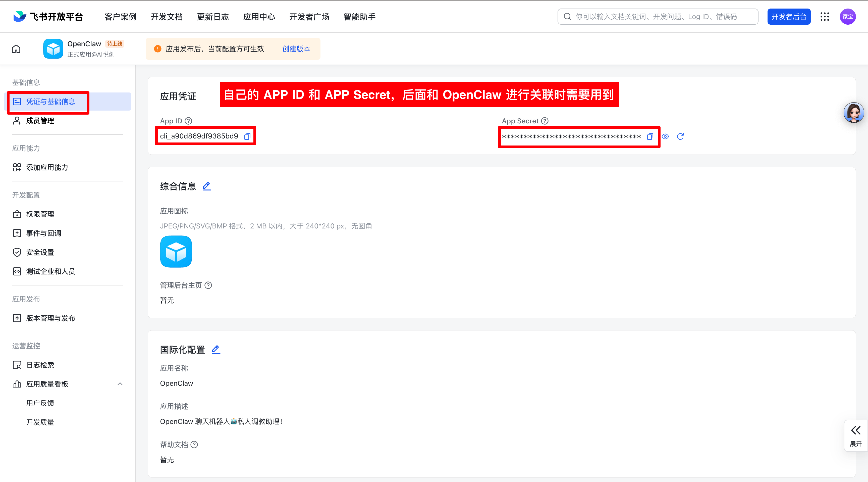Click the app name OpenClaw in header
Viewport: 868px width, 482px height.
coord(84,44)
